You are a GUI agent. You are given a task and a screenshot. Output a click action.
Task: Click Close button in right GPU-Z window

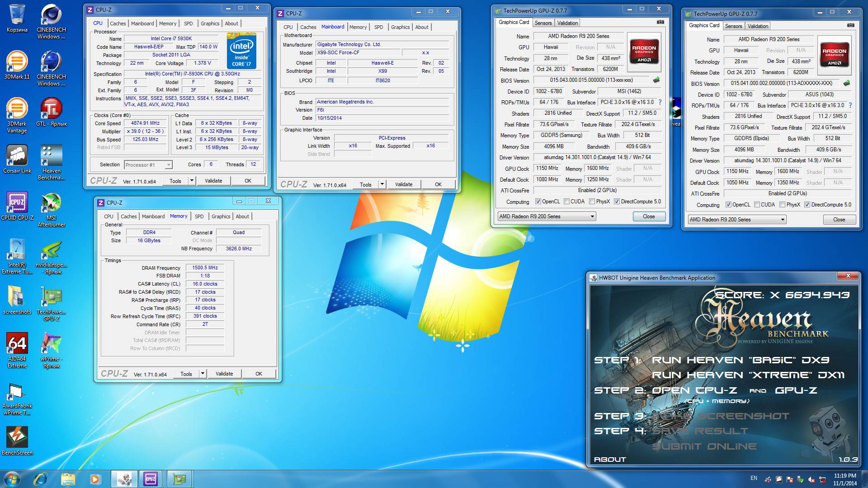(839, 220)
